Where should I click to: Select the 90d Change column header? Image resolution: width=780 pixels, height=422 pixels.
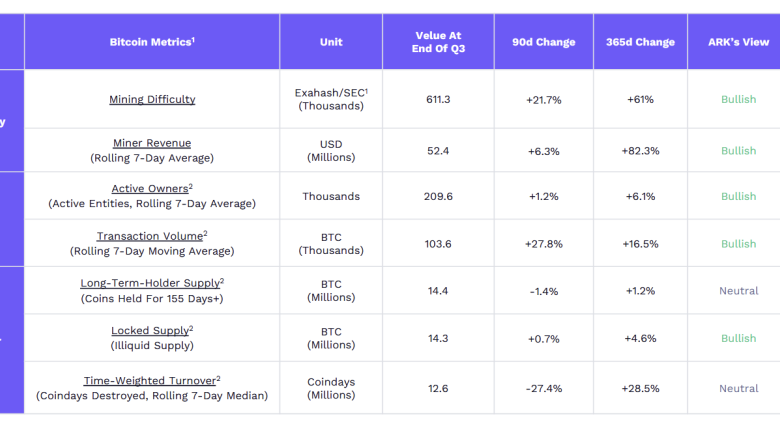pos(543,42)
